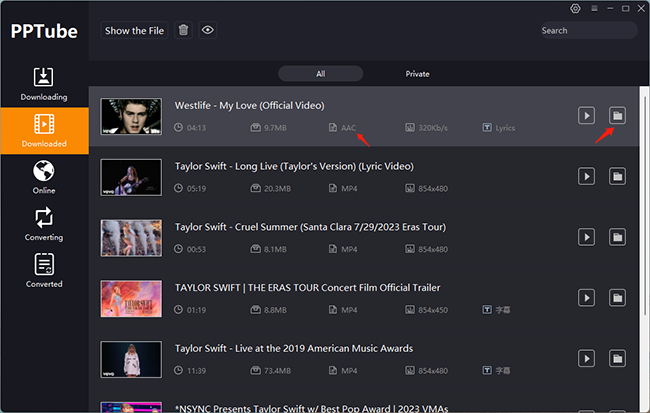Click Westlife My Love thumbnail
The height and width of the screenshot is (413, 650).
click(x=131, y=117)
